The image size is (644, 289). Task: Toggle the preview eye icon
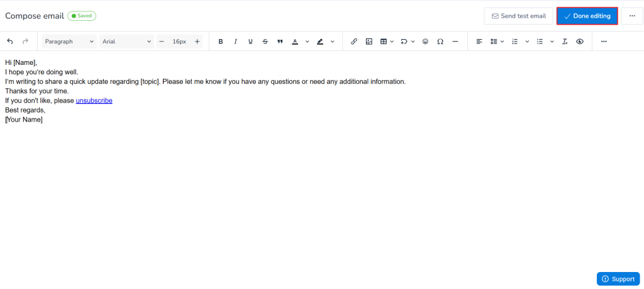point(579,42)
